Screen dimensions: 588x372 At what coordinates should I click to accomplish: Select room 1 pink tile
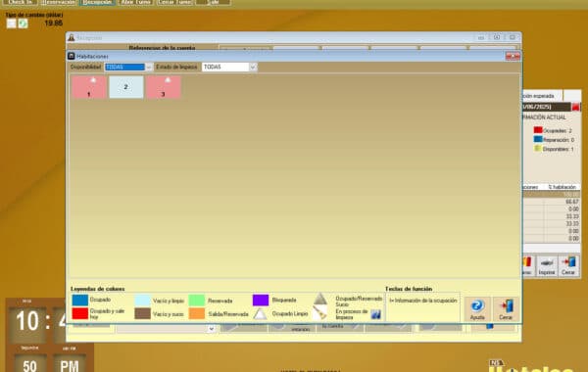tap(89, 87)
